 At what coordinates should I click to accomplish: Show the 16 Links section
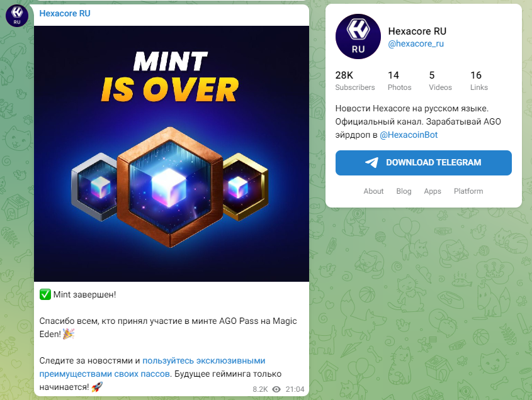coord(478,81)
